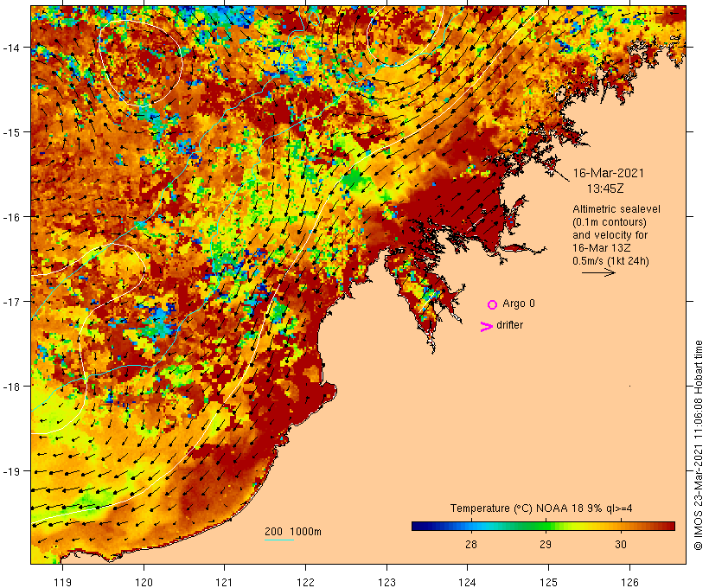Click the latitude label -19
Viewport: 709px width, 588px height.
11,471
